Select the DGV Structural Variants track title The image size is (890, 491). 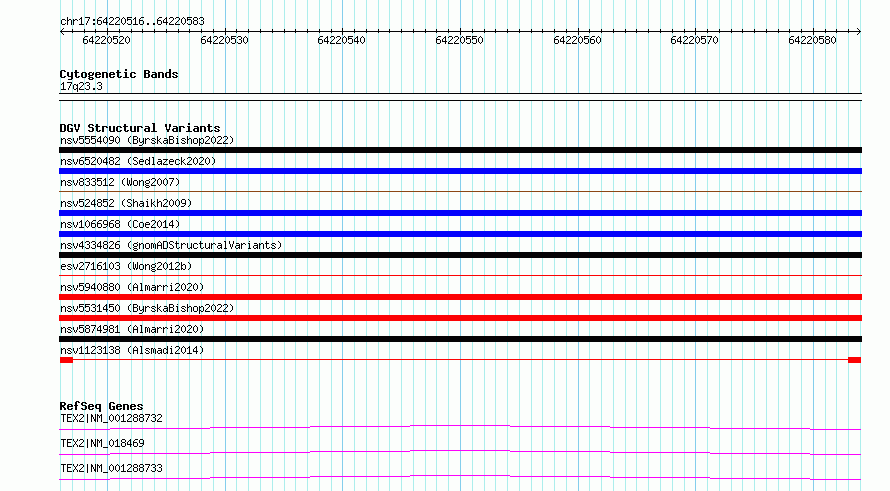point(140,128)
